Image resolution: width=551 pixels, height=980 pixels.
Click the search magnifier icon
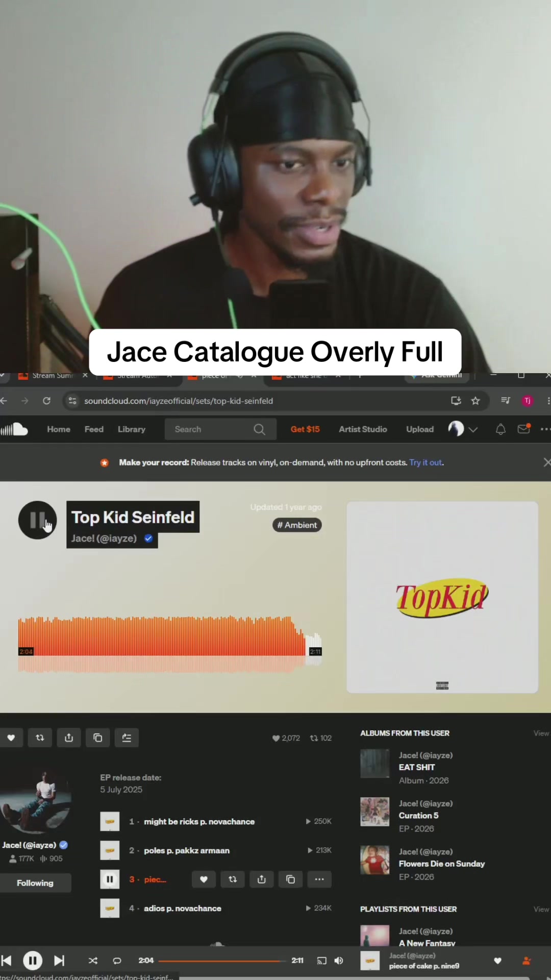point(259,429)
